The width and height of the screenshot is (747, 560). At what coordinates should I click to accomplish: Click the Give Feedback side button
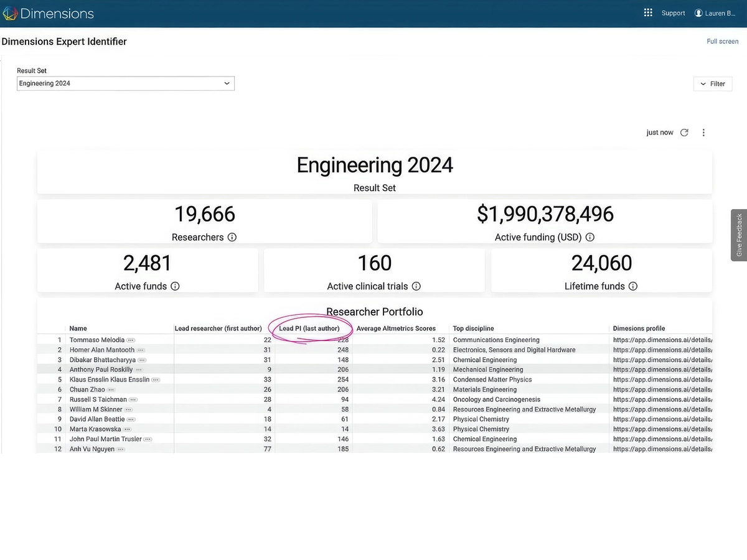click(x=739, y=235)
